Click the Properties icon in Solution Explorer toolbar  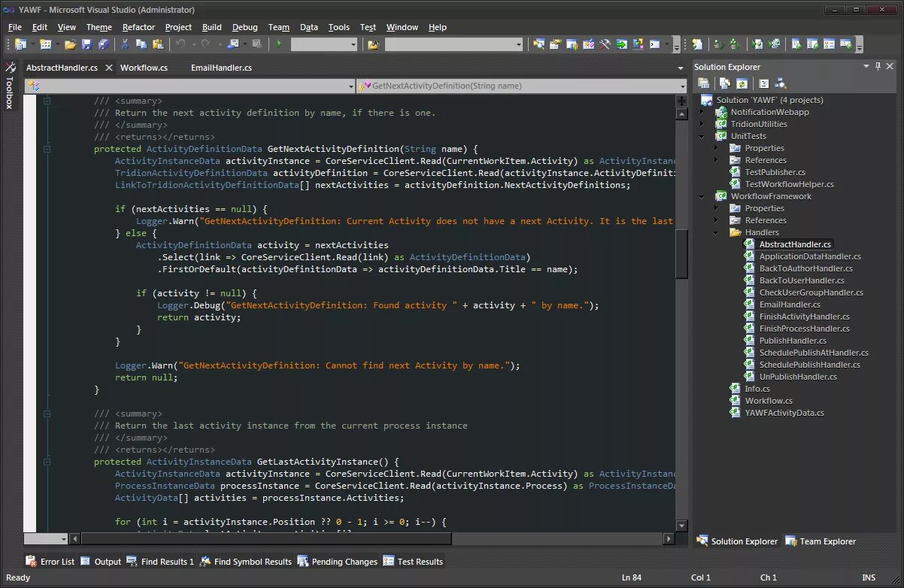click(703, 83)
